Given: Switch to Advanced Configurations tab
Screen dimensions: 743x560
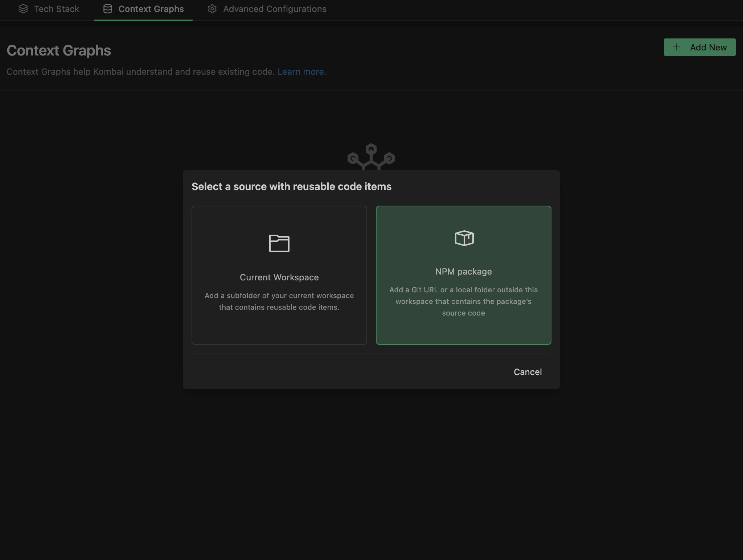Looking at the screenshot, I should point(275,9).
